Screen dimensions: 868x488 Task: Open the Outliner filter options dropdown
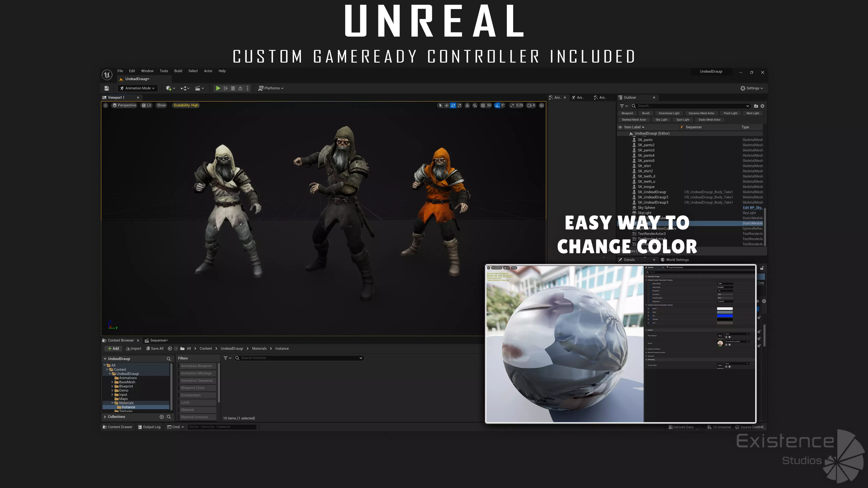pos(624,106)
